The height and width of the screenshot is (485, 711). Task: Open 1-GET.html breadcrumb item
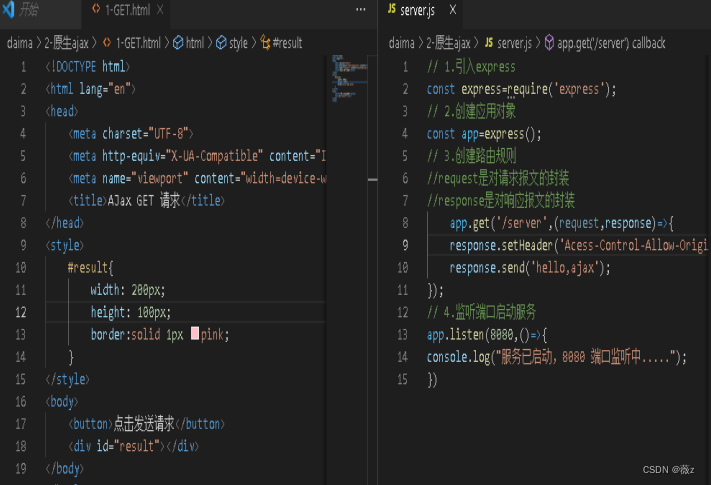click(138, 43)
